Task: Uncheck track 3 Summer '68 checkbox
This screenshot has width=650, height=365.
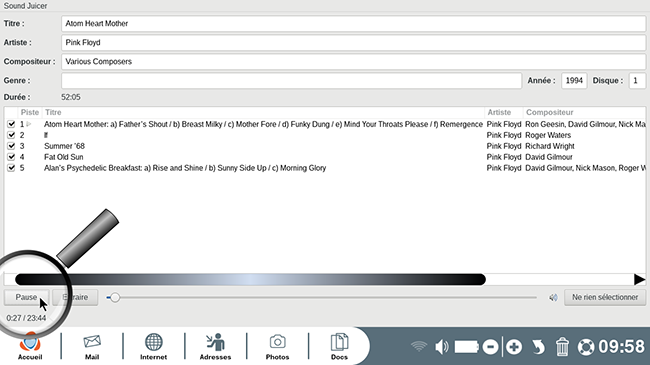Action: (11, 146)
